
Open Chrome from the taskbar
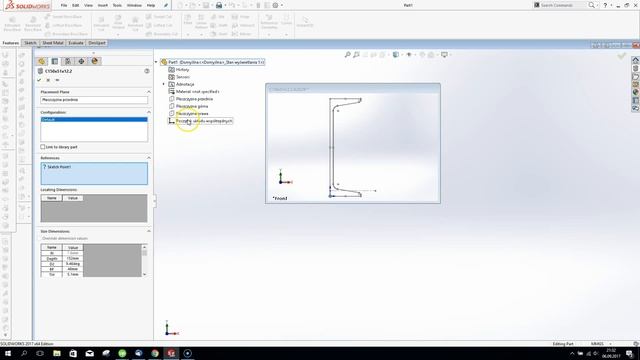[155, 353]
